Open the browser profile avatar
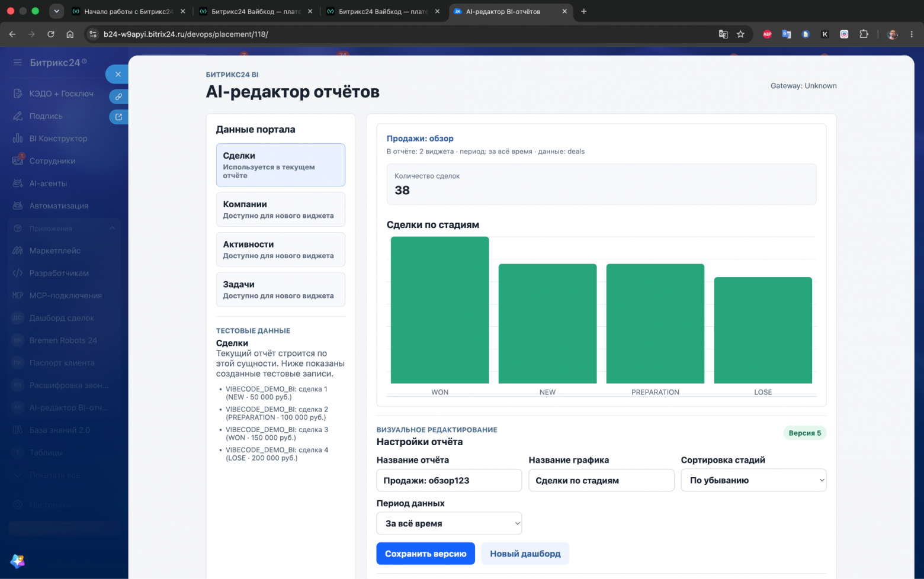 (893, 34)
